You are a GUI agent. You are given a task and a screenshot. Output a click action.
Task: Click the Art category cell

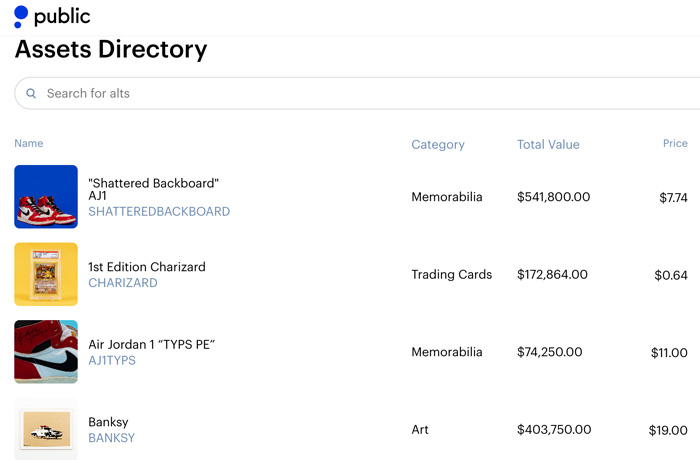[420, 430]
